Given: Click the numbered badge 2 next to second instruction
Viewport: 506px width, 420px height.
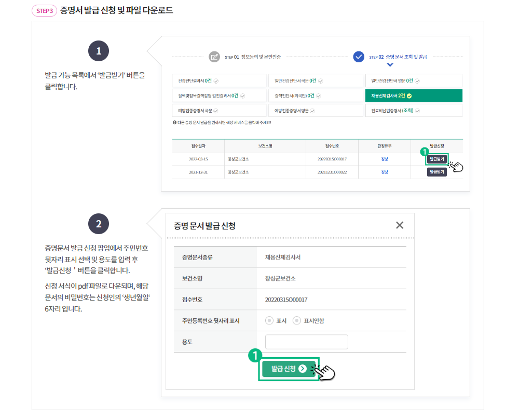Looking at the screenshot, I should 98,223.
